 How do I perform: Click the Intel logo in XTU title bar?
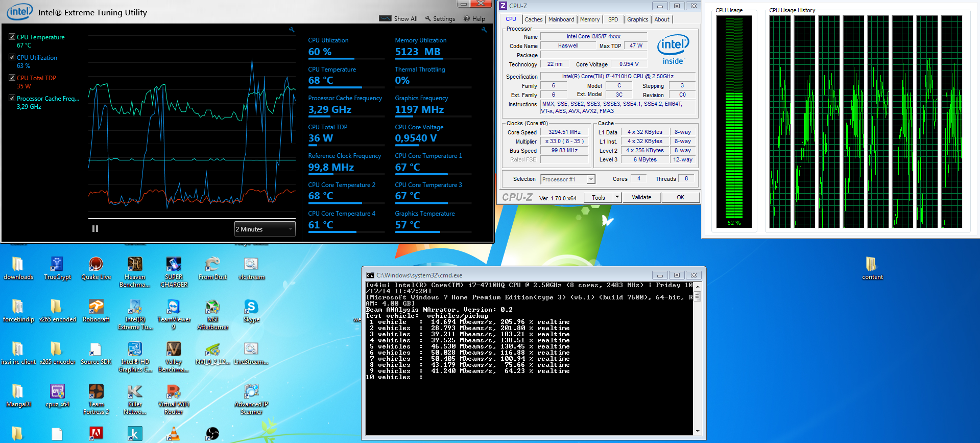19,12
